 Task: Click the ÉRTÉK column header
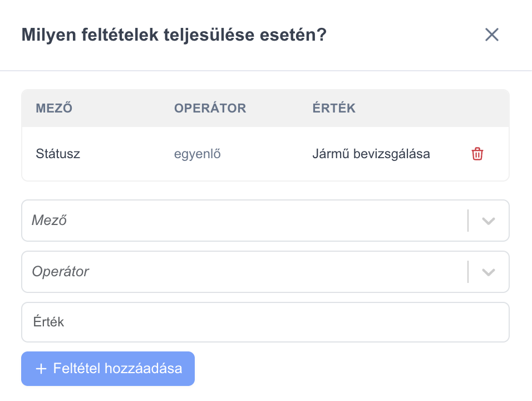pyautogui.click(x=334, y=108)
